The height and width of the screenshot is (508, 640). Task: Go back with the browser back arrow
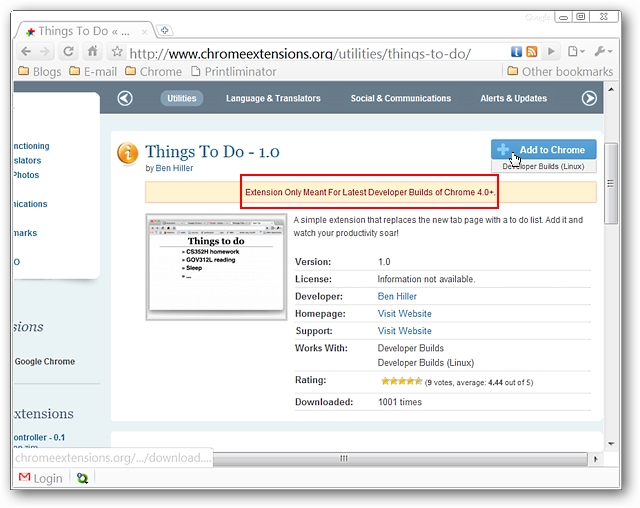click(x=26, y=51)
